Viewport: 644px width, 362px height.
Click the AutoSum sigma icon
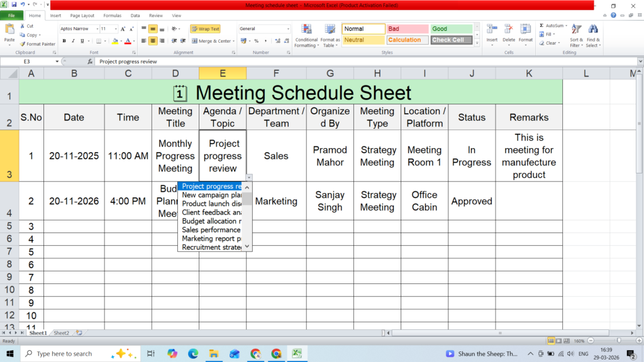pos(541,25)
